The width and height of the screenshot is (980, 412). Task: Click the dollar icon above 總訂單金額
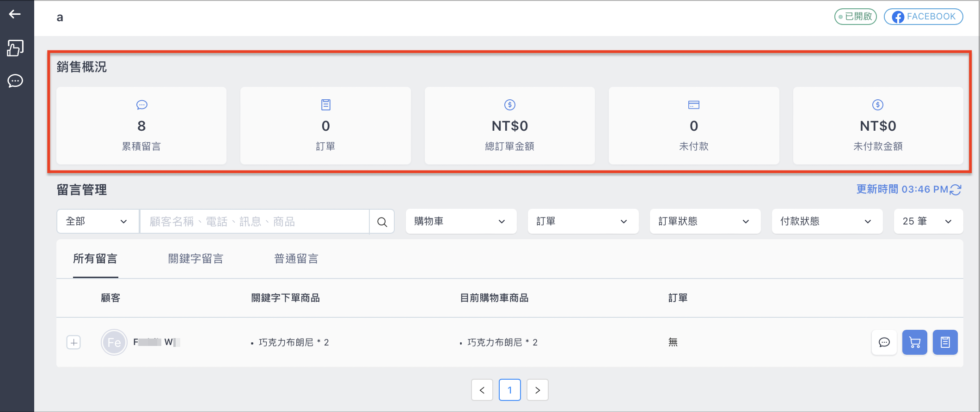[510, 105]
